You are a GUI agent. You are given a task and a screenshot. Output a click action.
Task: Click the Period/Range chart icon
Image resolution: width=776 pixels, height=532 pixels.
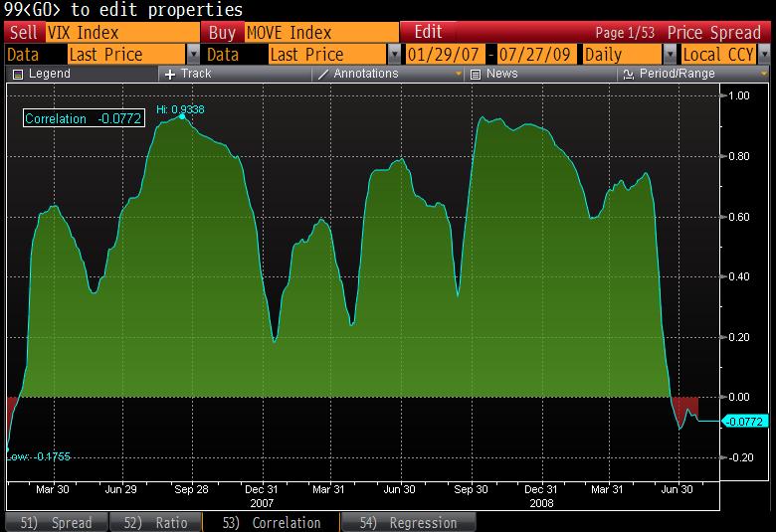(628, 75)
